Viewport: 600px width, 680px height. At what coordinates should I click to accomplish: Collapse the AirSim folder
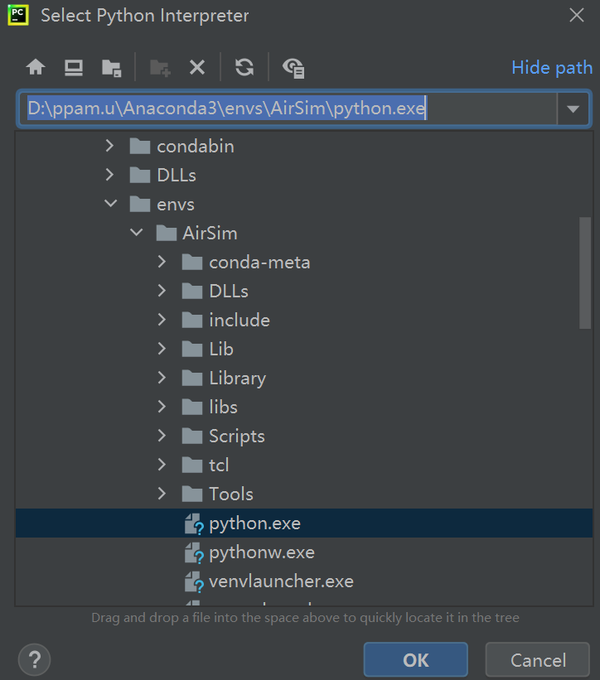coord(136,233)
